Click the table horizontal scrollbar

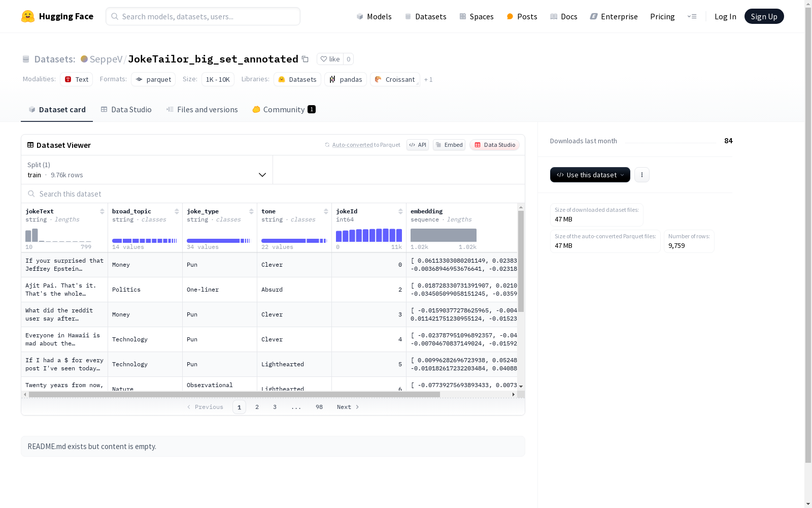point(234,394)
